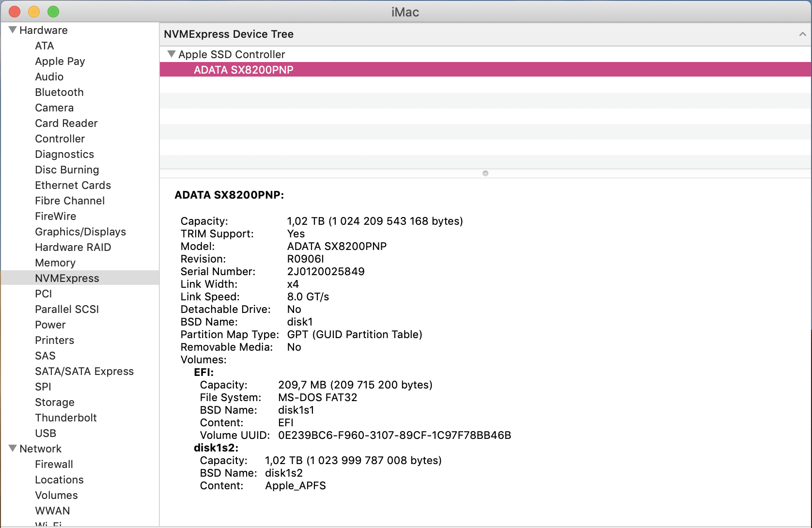812x528 pixels.
Task: Click the EFI Volume UUID value
Action: point(394,435)
